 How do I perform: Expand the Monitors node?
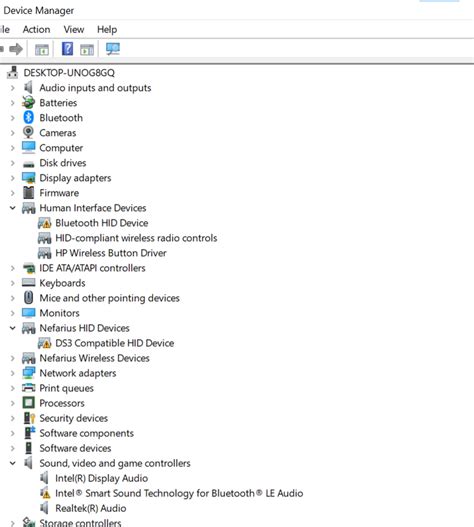(12, 313)
